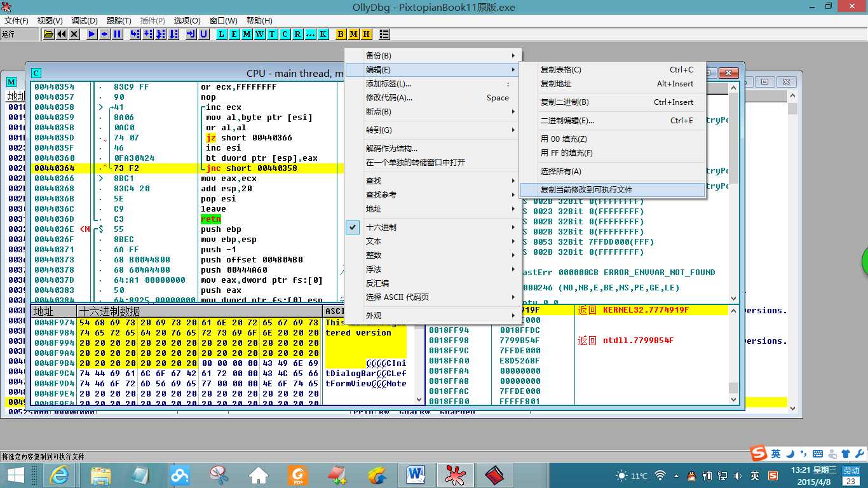This screenshot has height=488, width=868.
Task: Expand the 断点(B) submenu
Action: coord(433,112)
